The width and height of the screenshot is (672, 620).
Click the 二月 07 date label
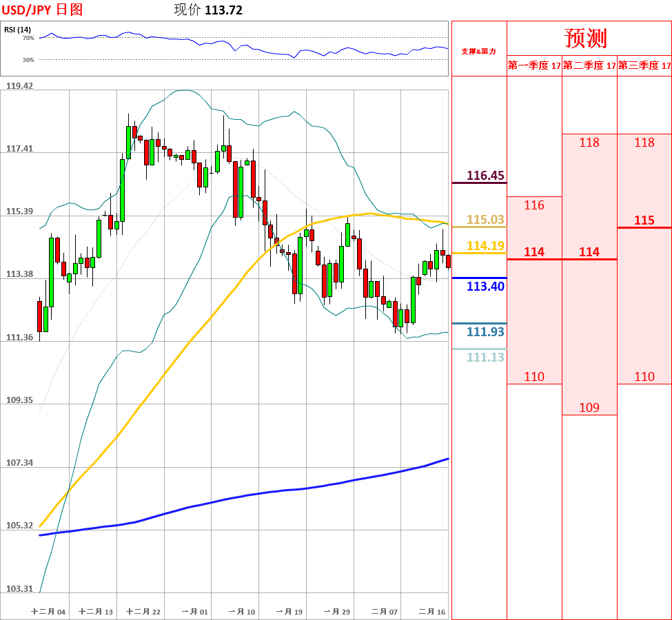pyautogui.click(x=385, y=612)
